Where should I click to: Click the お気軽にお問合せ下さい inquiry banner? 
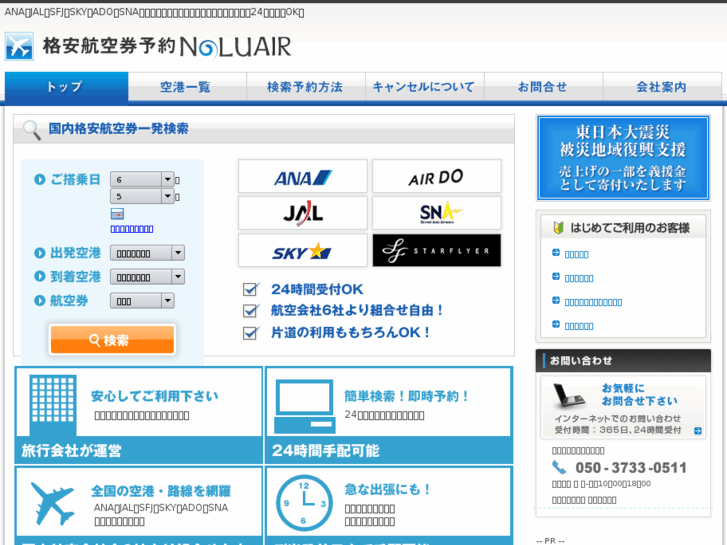pyautogui.click(x=623, y=408)
